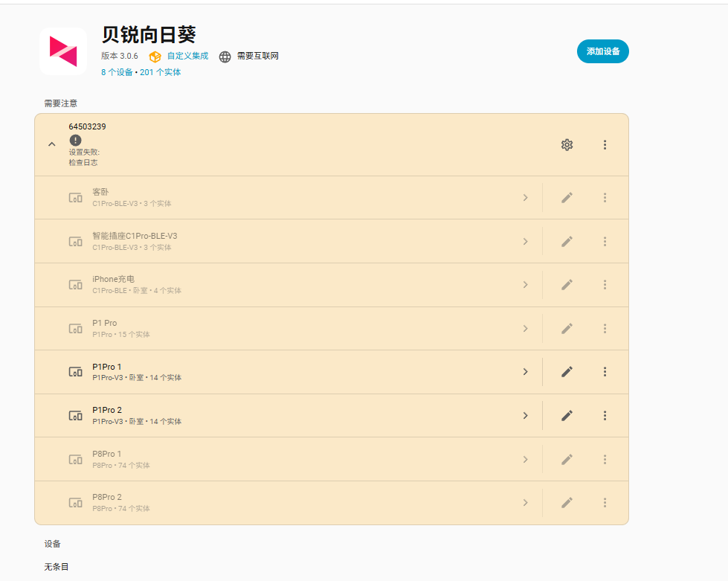
Task: Open P8Pro 1 details chevron
Action: click(x=525, y=460)
